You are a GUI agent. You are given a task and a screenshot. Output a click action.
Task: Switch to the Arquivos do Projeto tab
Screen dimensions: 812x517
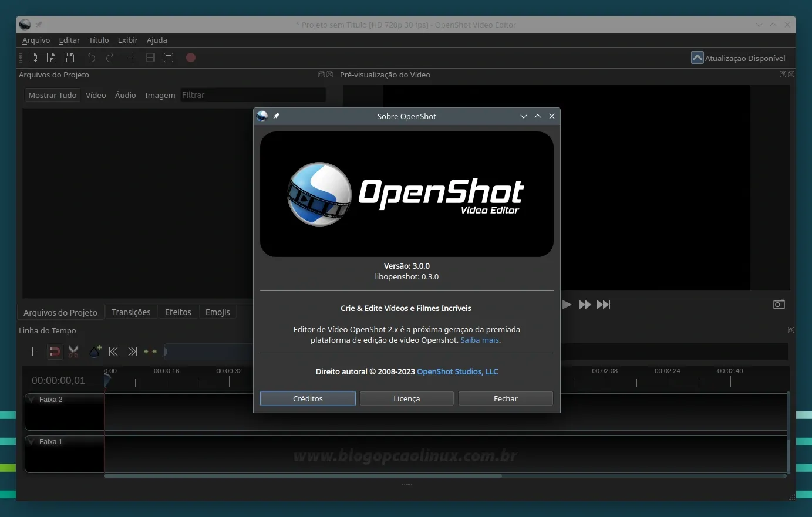(x=60, y=312)
